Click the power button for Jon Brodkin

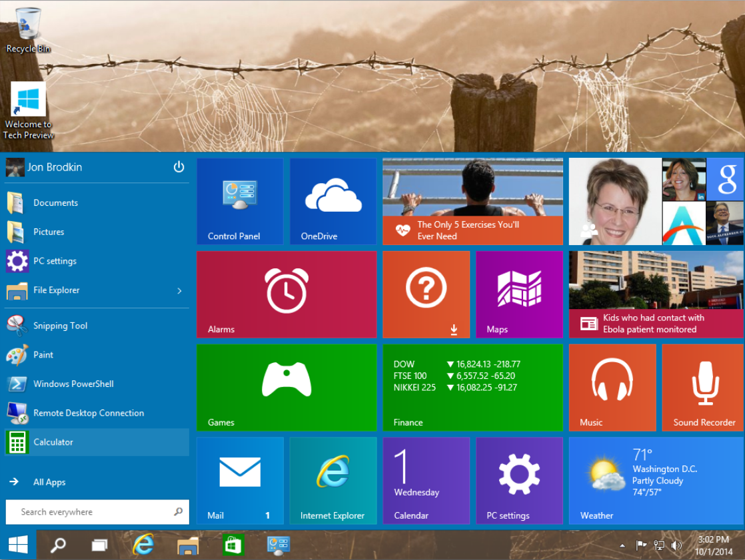point(179,167)
